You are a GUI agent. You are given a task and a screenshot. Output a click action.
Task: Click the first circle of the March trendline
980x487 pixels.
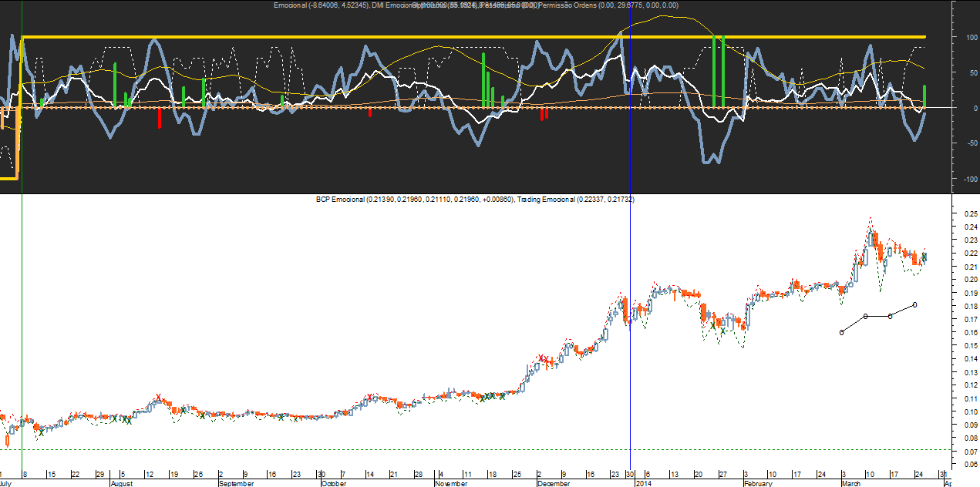point(841,332)
